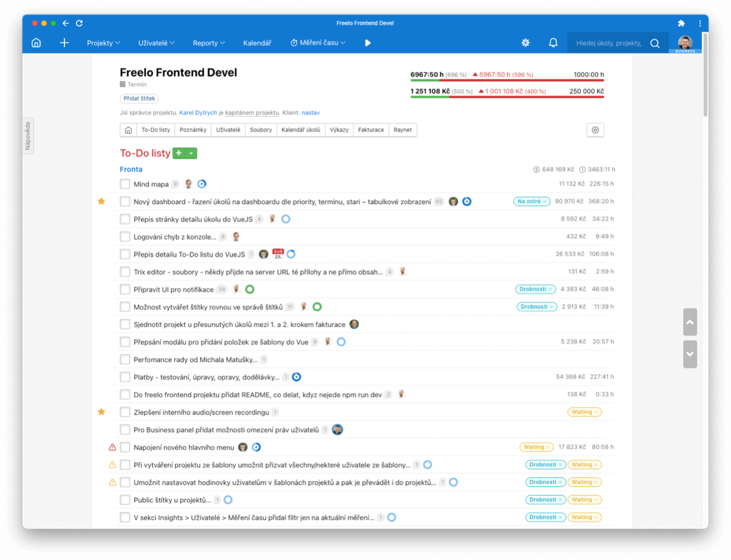Click the progress circle on the Mind mapa task
This screenshot has width=731, height=560.
(x=202, y=184)
